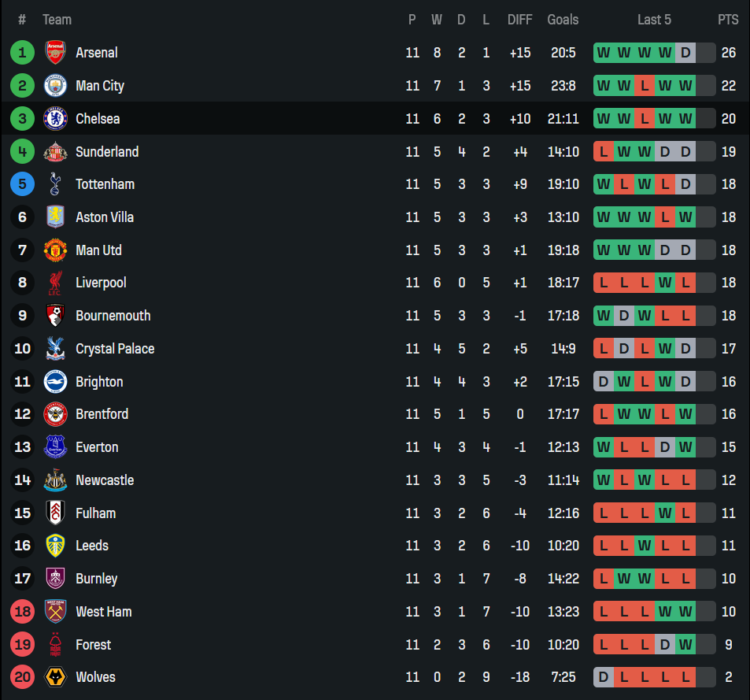Select the Last 5 column header
This screenshot has height=700, width=750.
pyautogui.click(x=654, y=20)
